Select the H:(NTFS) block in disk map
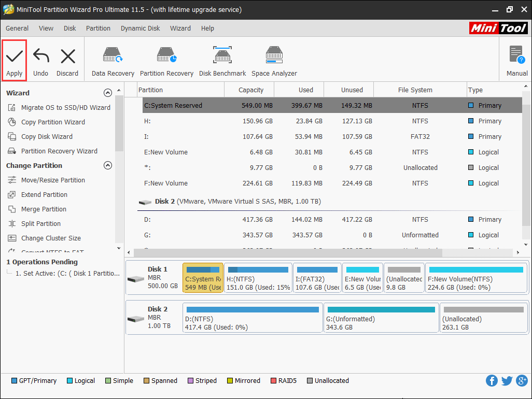This screenshot has height=399, width=532. [258, 278]
